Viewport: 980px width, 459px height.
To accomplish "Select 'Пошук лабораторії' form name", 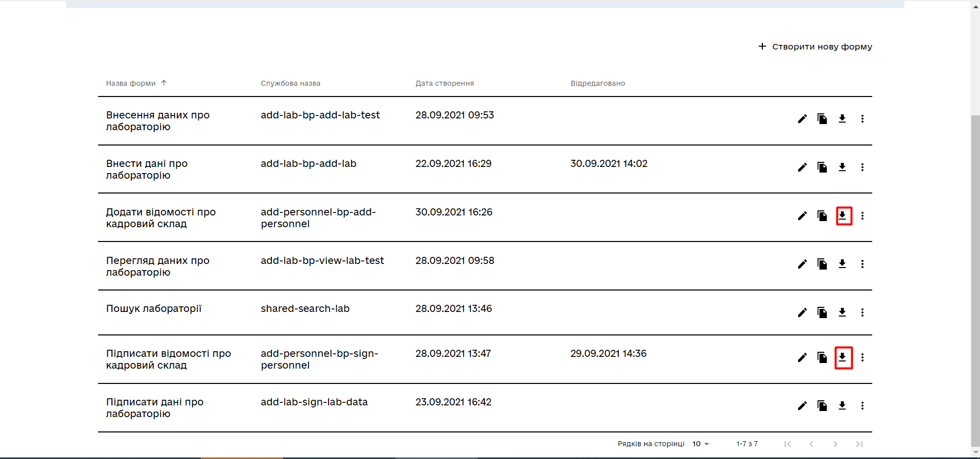I will pyautogui.click(x=154, y=308).
